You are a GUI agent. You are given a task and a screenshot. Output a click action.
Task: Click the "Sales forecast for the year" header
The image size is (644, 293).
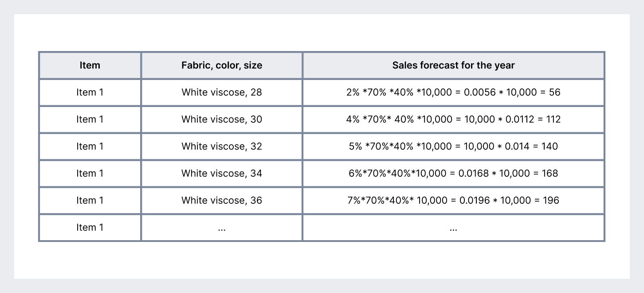(453, 66)
